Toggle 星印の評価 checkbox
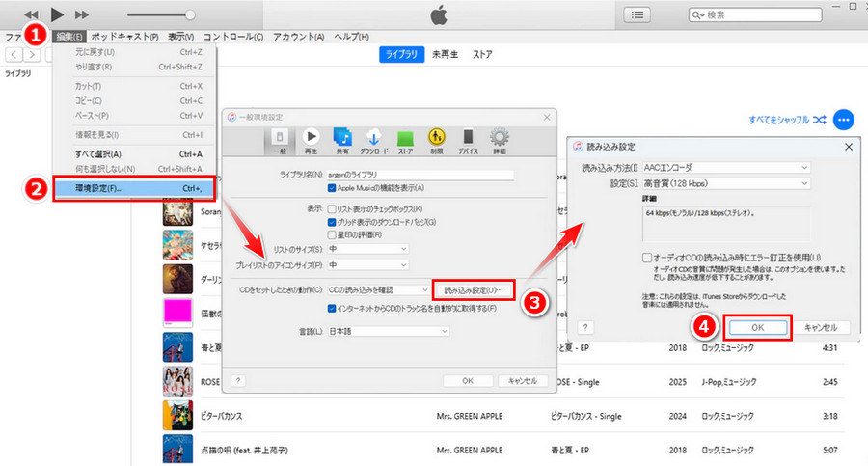This screenshot has width=868, height=466. click(332, 235)
